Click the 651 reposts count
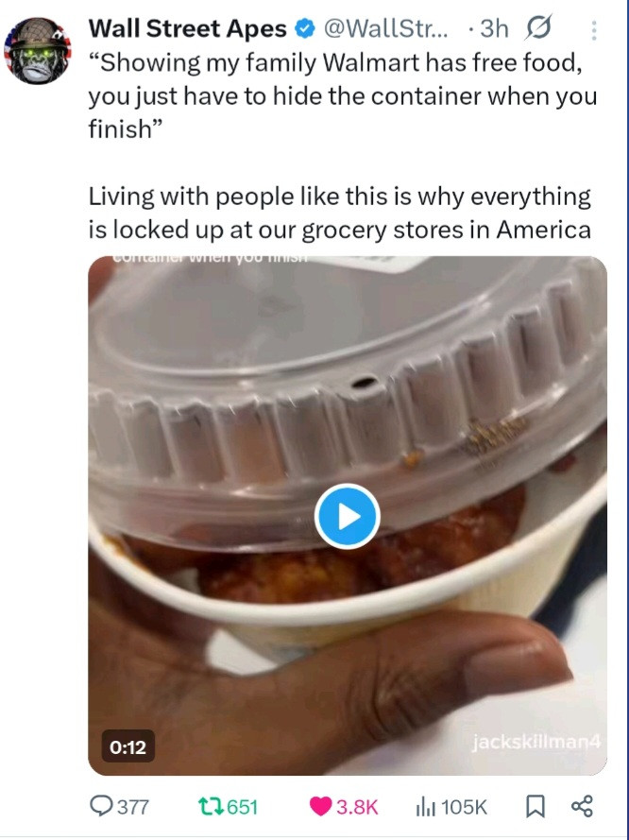The width and height of the screenshot is (629, 840). tap(243, 807)
